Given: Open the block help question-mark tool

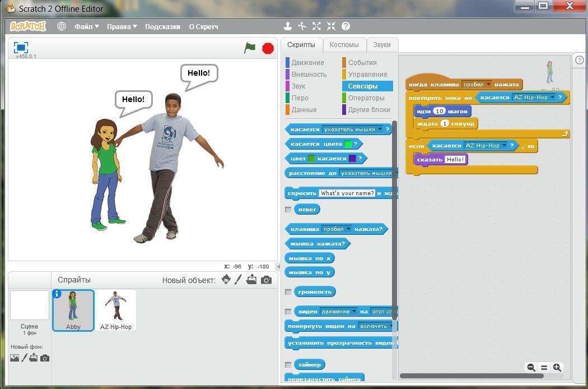Looking at the screenshot, I should (346, 26).
